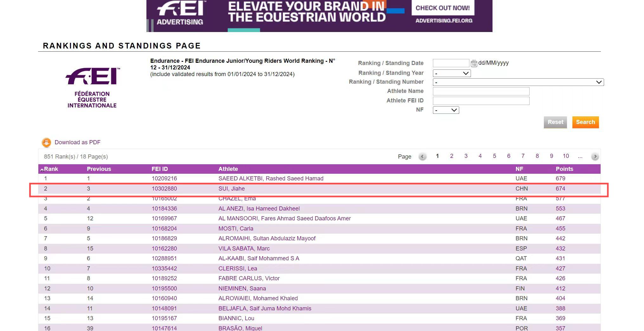
Task: Open athlete SUI, Jiahe profile link
Action: (231, 189)
